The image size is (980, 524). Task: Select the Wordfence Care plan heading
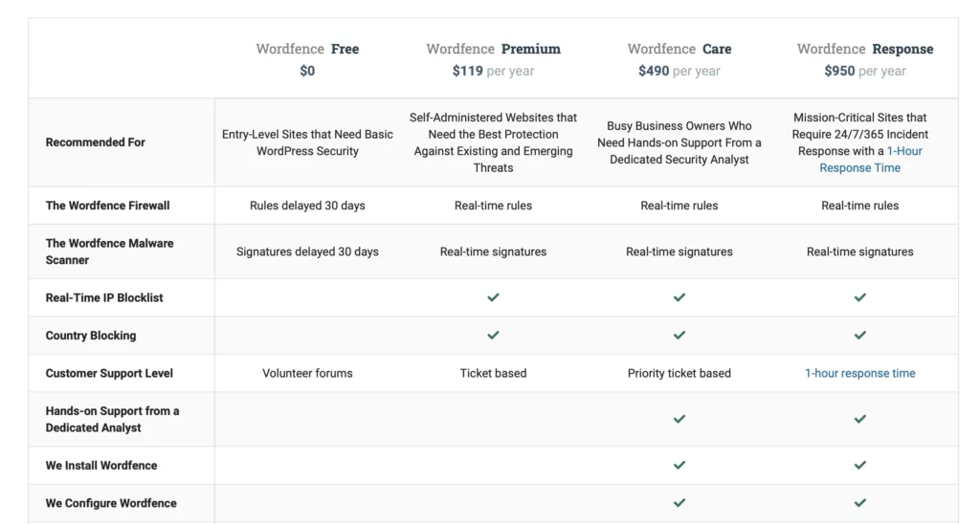tap(679, 49)
